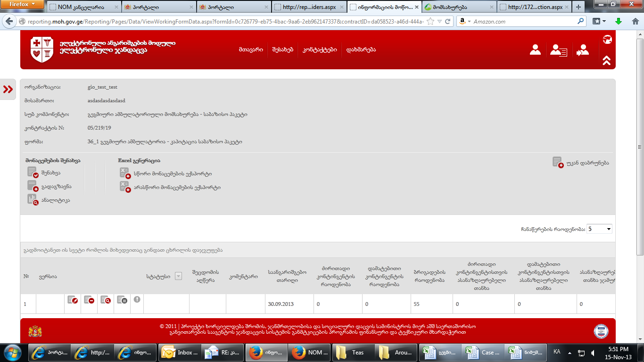Click the Amazon.com search field

(x=523, y=22)
